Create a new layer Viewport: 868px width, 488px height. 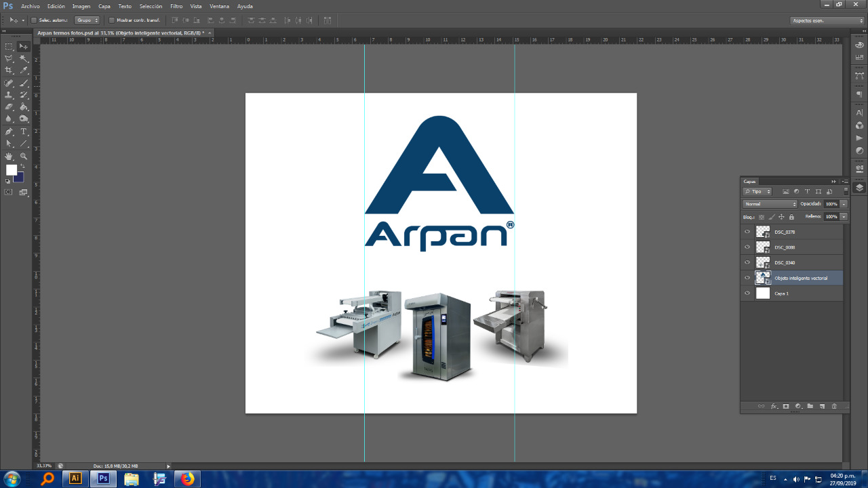822,406
